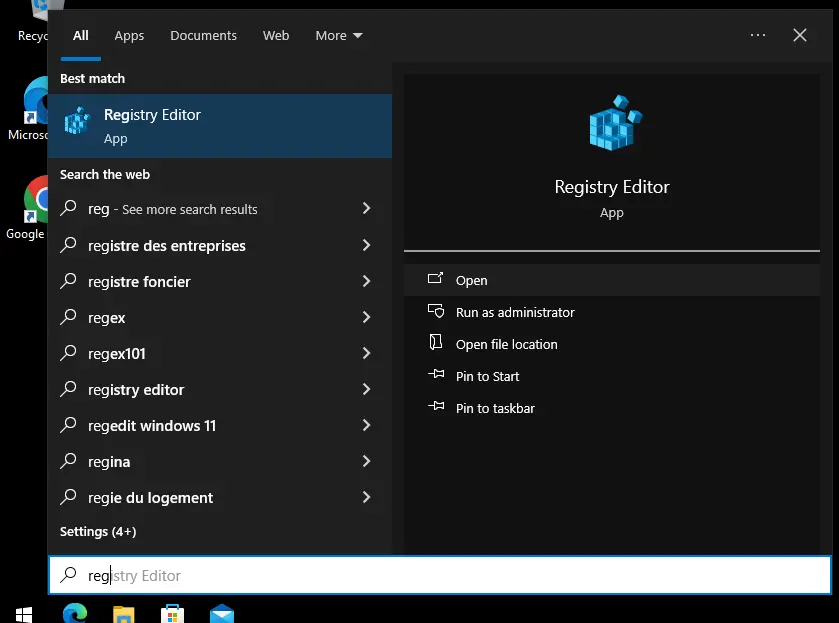Click the search text input field
The width and height of the screenshot is (839, 623).
pos(440,575)
